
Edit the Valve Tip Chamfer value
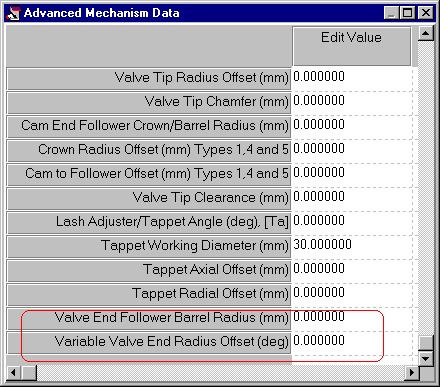pyautogui.click(x=352, y=103)
